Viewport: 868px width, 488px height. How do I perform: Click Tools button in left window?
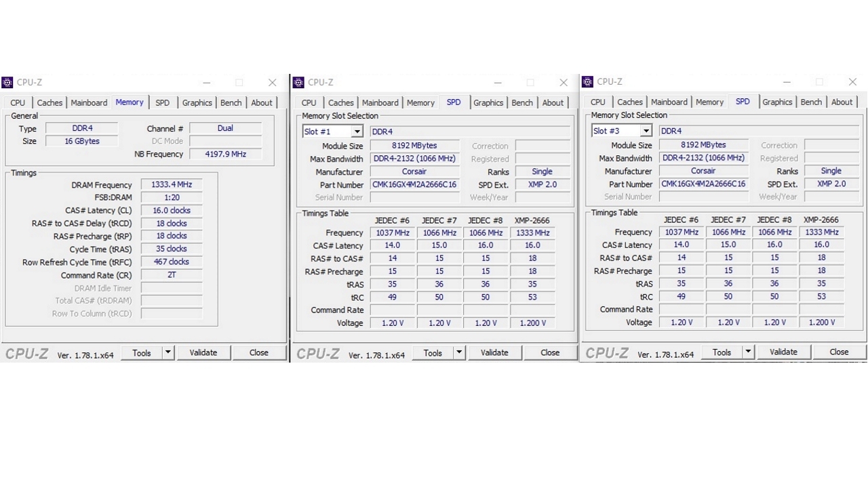(142, 352)
